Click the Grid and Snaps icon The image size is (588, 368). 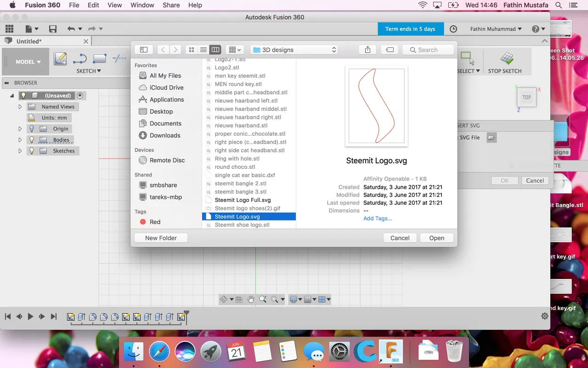pyautogui.click(x=308, y=299)
